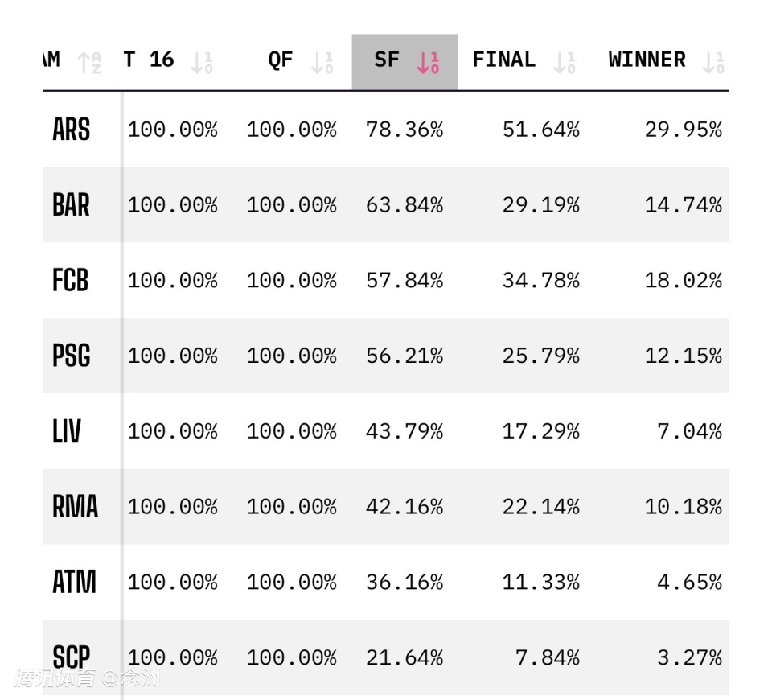
Task: Select the ATM team label
Action: (x=74, y=582)
